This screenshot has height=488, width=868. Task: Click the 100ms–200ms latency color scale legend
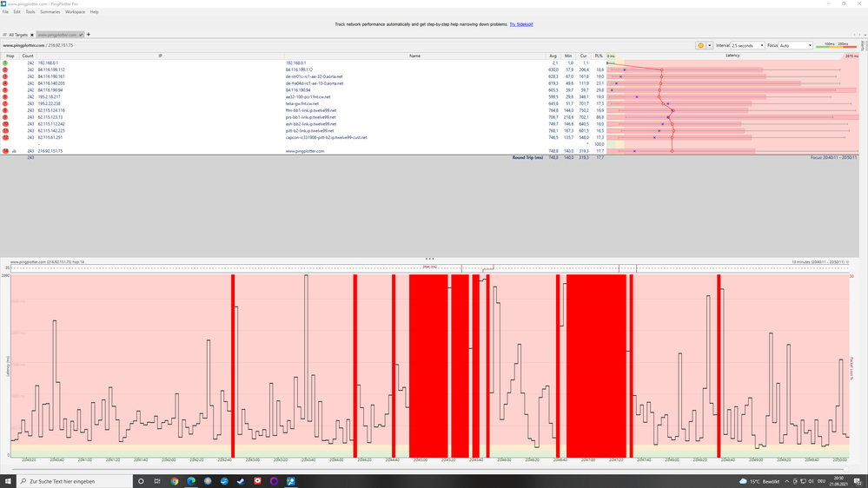[x=835, y=45]
